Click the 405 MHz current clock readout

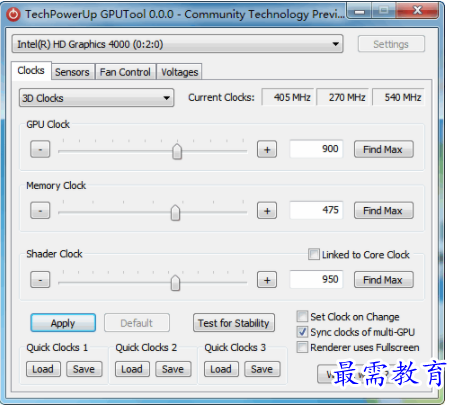pos(288,97)
